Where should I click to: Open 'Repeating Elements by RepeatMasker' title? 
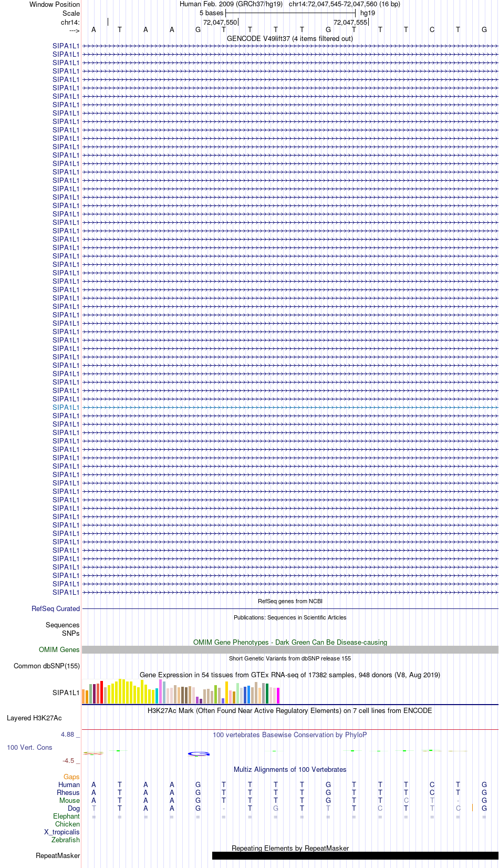point(290,848)
